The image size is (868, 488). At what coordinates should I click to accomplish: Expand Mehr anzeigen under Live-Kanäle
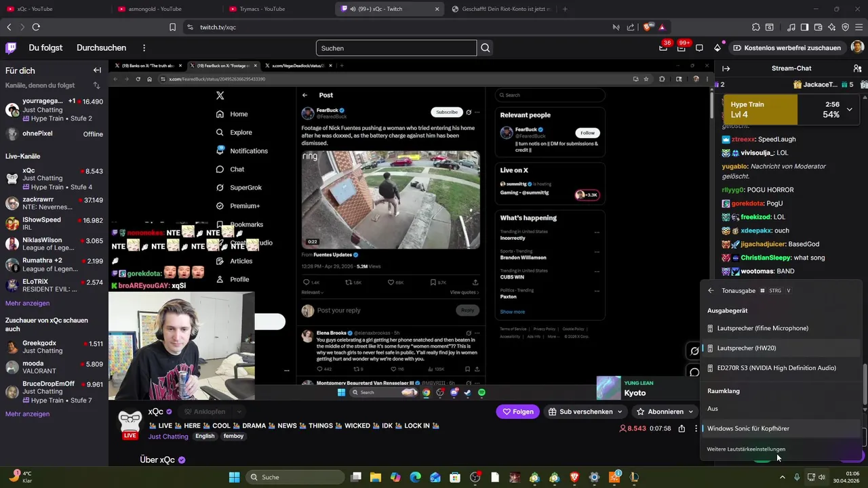point(27,303)
